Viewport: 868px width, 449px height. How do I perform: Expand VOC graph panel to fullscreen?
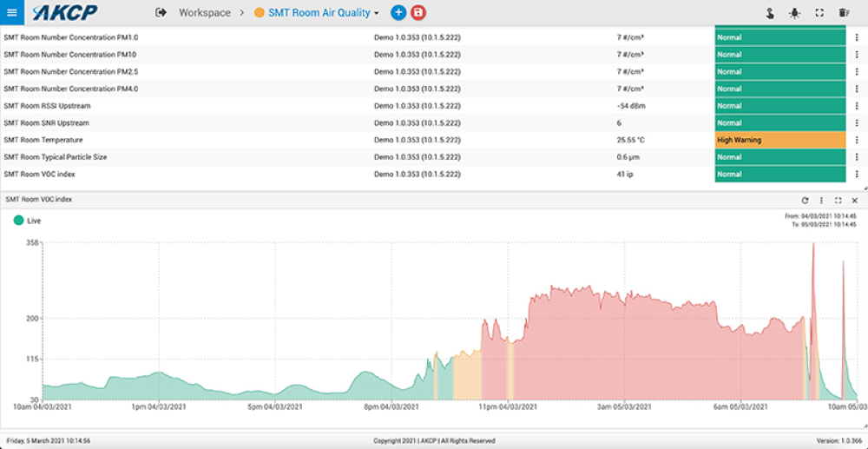pos(838,201)
